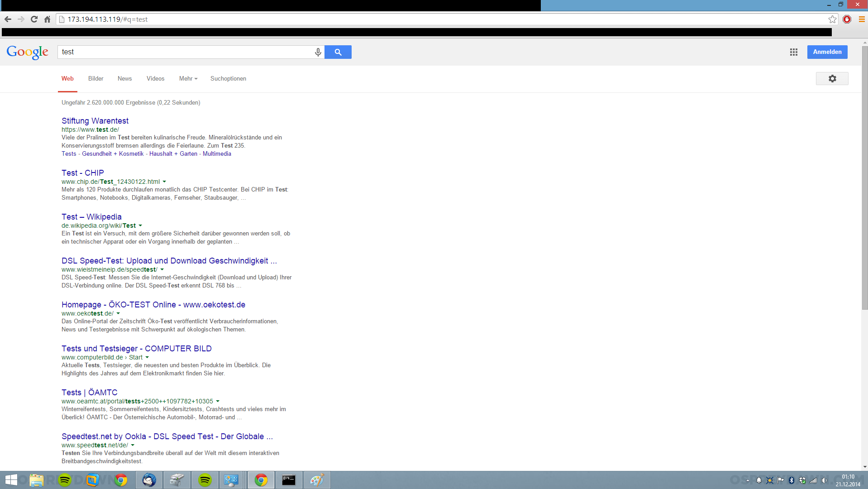868x489 pixels.
Task: Open arrow menu beside speedtest.net URL
Action: (x=133, y=445)
